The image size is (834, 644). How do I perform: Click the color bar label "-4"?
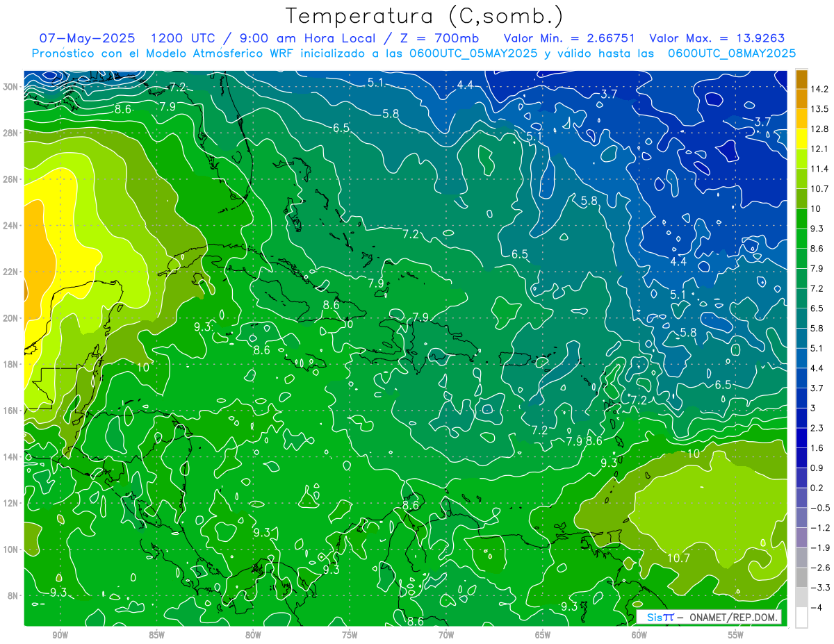pyautogui.click(x=816, y=608)
